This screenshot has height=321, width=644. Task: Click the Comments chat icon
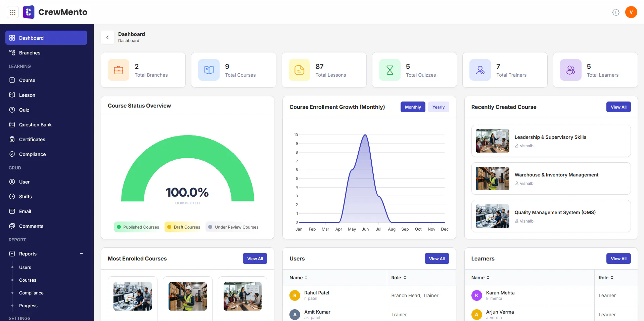[x=12, y=226]
